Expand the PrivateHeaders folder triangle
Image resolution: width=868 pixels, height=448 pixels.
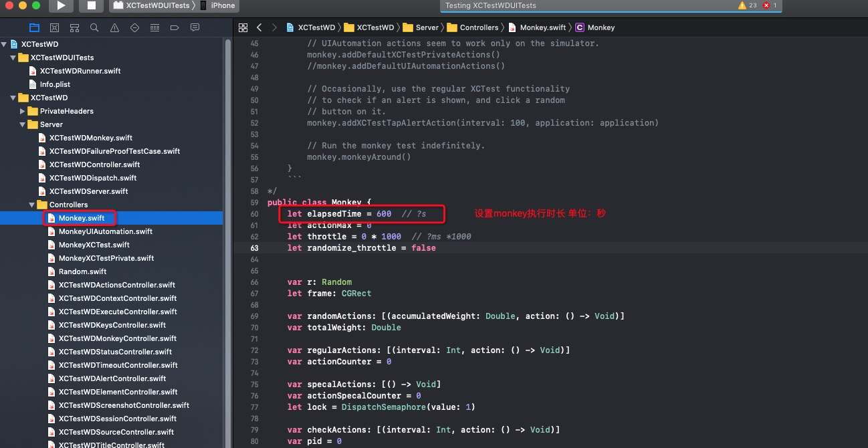coord(23,111)
